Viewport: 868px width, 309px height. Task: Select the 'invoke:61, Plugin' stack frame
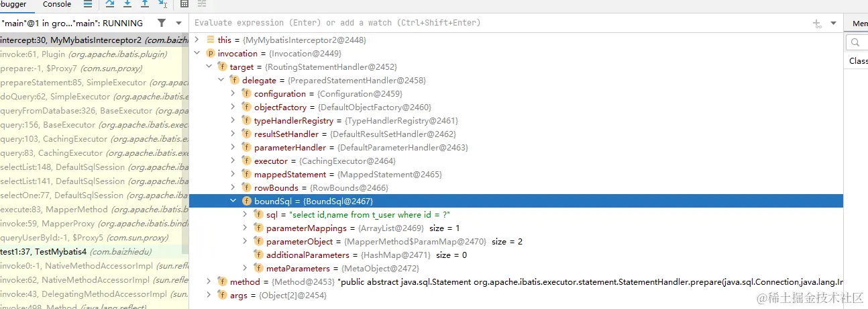(94, 54)
